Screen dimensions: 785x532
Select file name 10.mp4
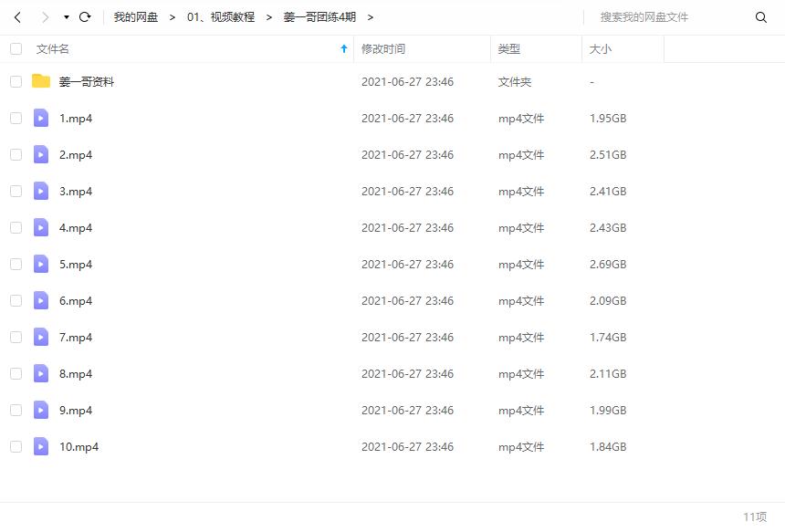click(x=78, y=447)
